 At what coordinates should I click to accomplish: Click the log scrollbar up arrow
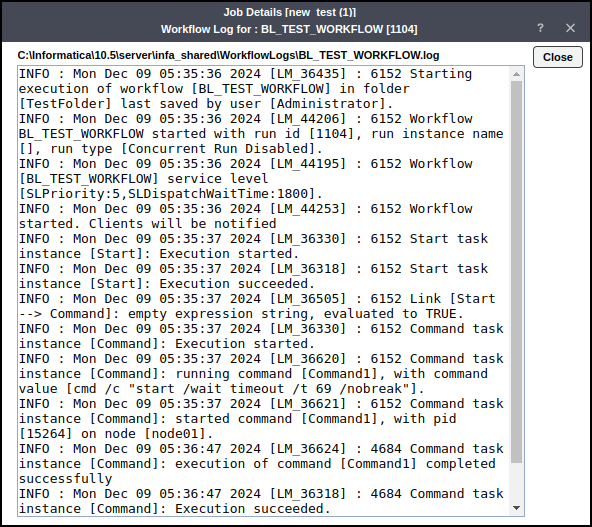tap(516, 74)
